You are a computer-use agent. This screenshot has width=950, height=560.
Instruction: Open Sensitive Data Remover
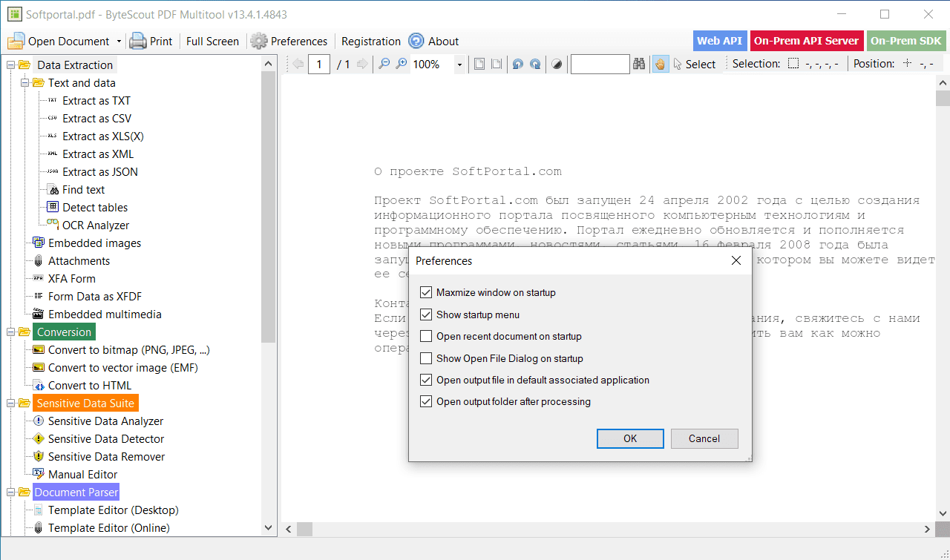[107, 457]
